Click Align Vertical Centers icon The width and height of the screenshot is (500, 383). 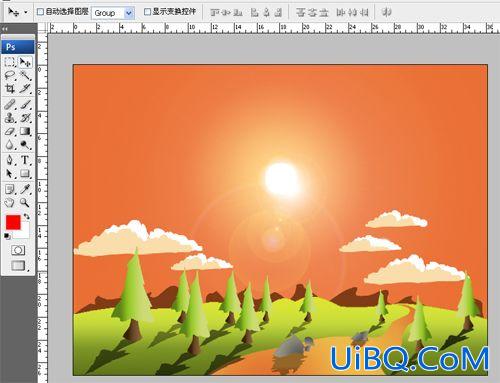226,13
